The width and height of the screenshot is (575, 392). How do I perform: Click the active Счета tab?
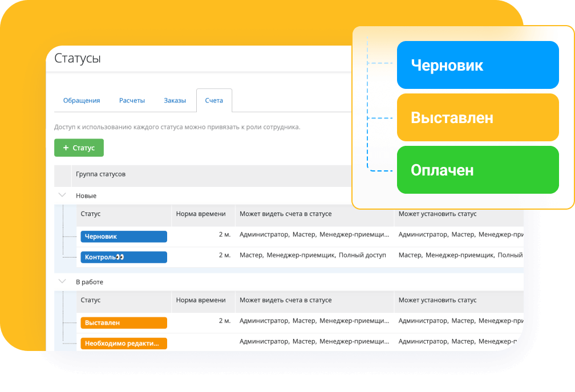214,100
